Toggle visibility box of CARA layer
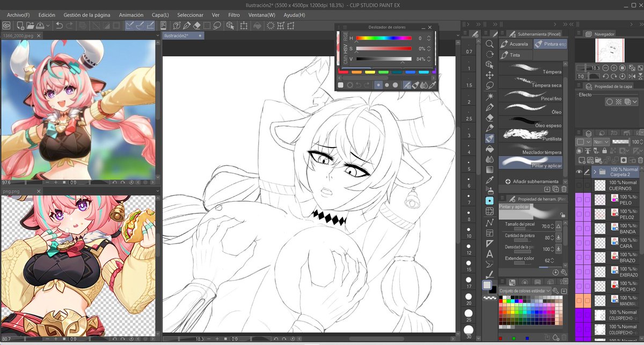 (579, 243)
